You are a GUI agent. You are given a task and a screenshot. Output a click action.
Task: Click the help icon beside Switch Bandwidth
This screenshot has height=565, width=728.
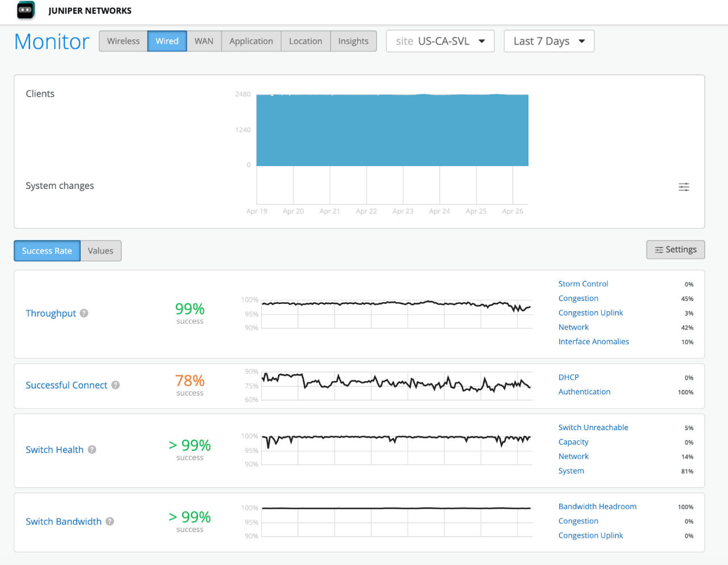(109, 521)
